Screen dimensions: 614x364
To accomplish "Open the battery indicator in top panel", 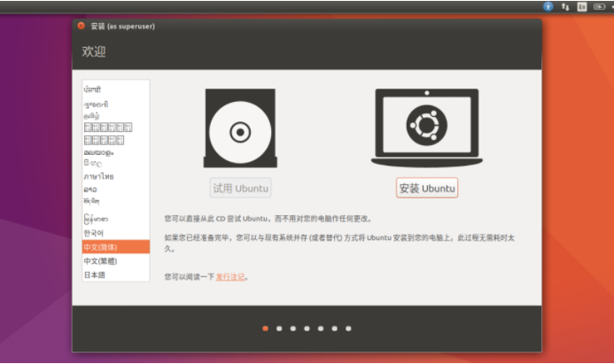I will coord(599,7).
